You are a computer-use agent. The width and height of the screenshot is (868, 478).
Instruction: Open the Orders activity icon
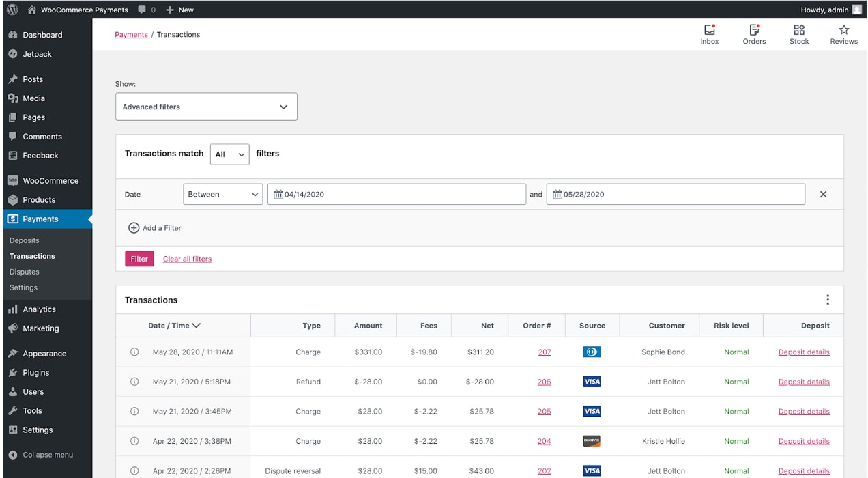tap(754, 30)
